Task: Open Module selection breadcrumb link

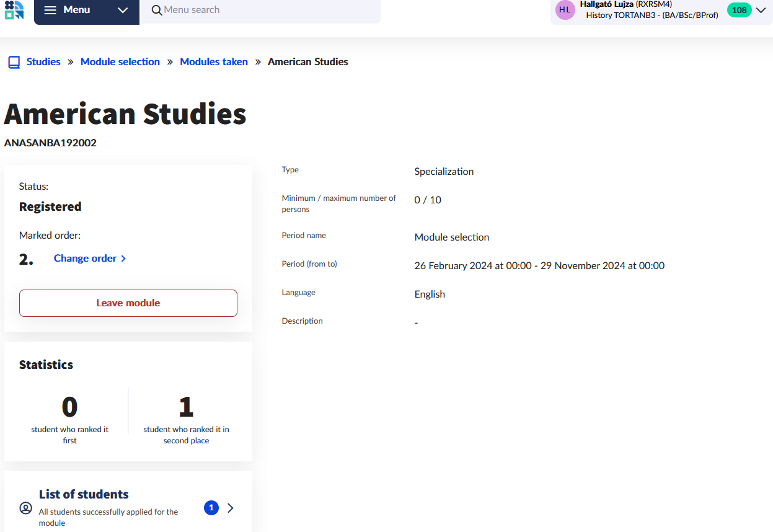Action: pos(120,62)
